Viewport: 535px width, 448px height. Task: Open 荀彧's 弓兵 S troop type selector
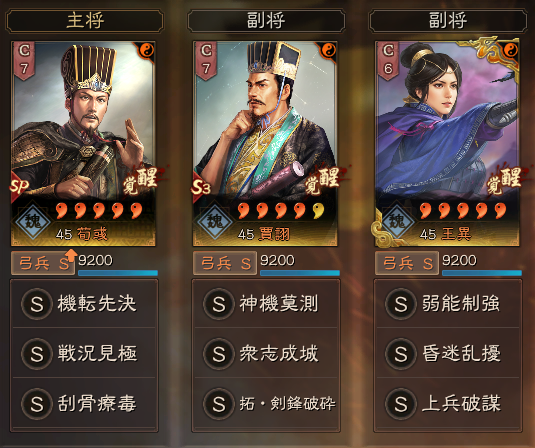[43, 263]
